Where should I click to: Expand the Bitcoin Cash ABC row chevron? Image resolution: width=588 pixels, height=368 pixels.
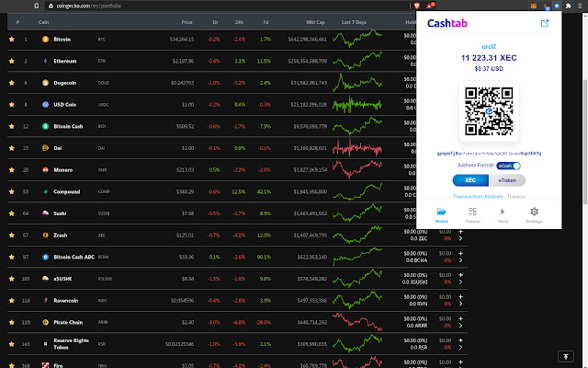[x=460, y=260]
